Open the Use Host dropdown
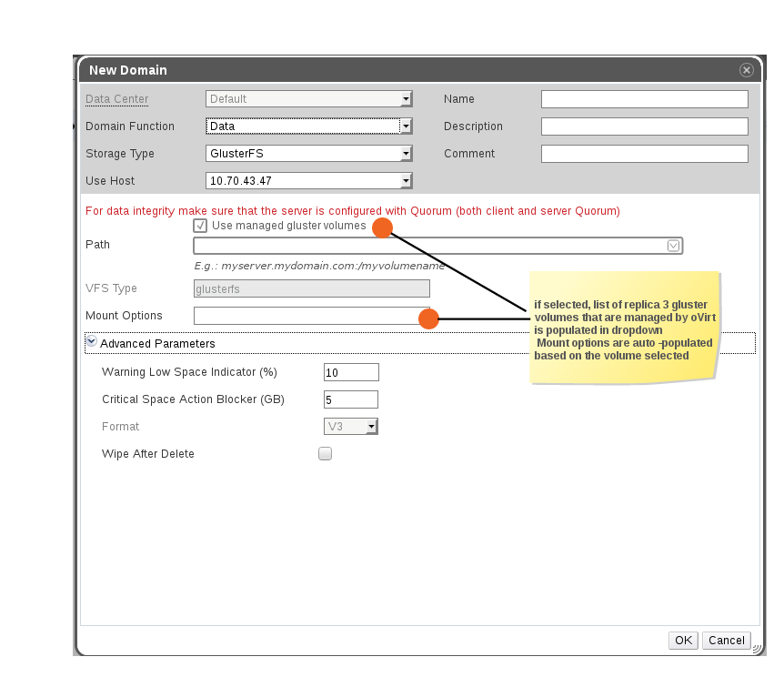This screenshot has width=784, height=677. pos(407,181)
